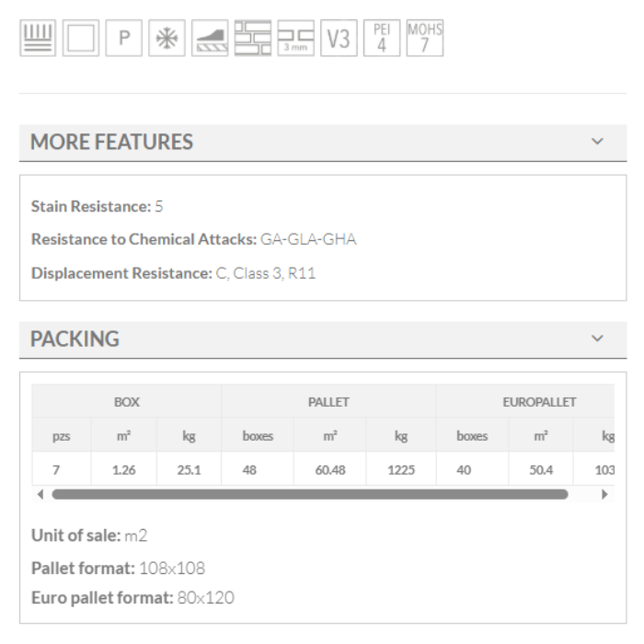This screenshot has height=644, width=644.
Task: Click the V3 shade variation icon
Action: click(339, 39)
